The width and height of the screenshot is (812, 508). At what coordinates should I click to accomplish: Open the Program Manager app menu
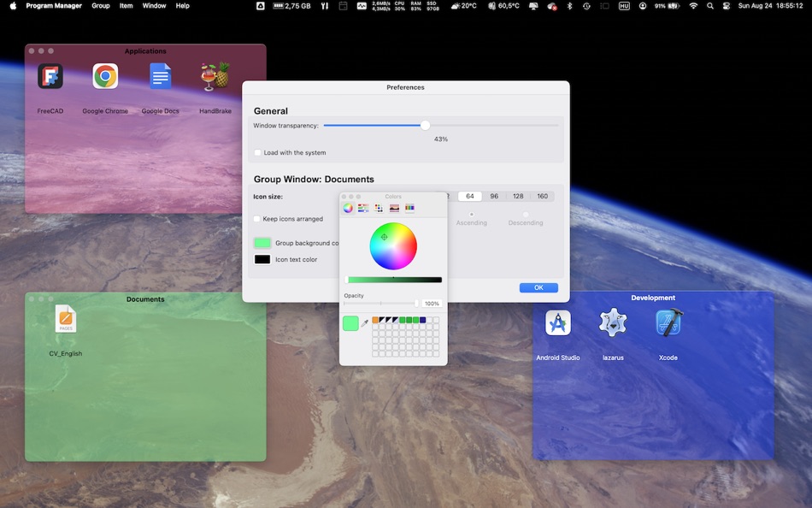pos(54,6)
